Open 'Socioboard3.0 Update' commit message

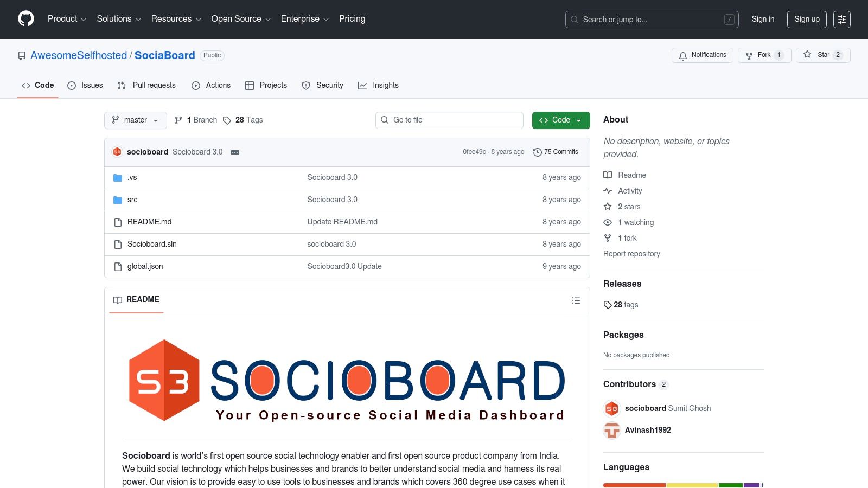click(344, 267)
